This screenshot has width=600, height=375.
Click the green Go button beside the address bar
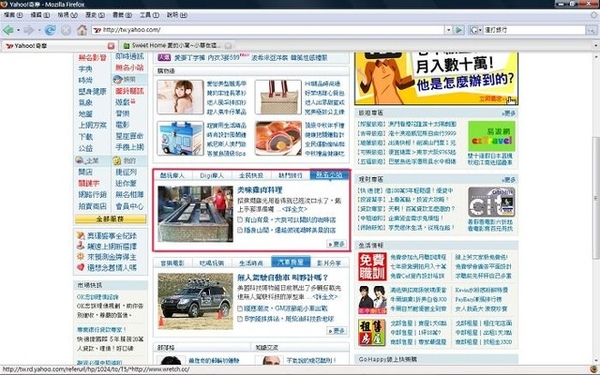458,30
